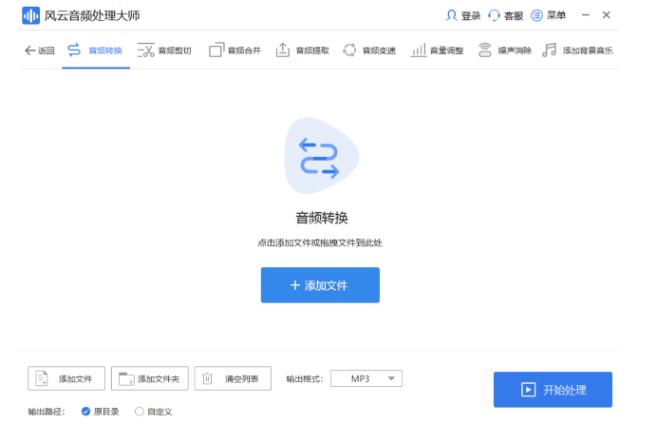
Task: Click the 开始处理 start processing button
Action: pyautogui.click(x=553, y=390)
